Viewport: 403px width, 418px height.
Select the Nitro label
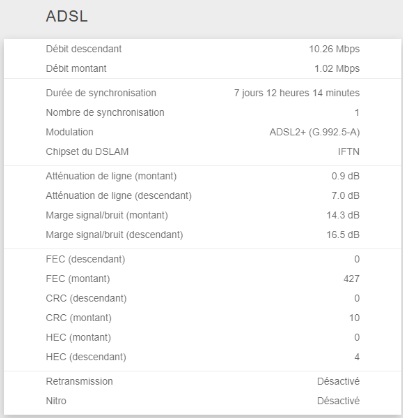(x=56, y=401)
